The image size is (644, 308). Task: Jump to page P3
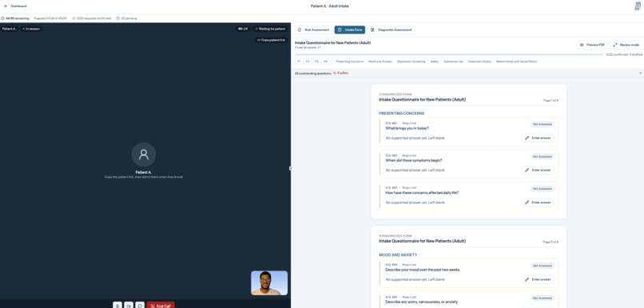coord(316,61)
